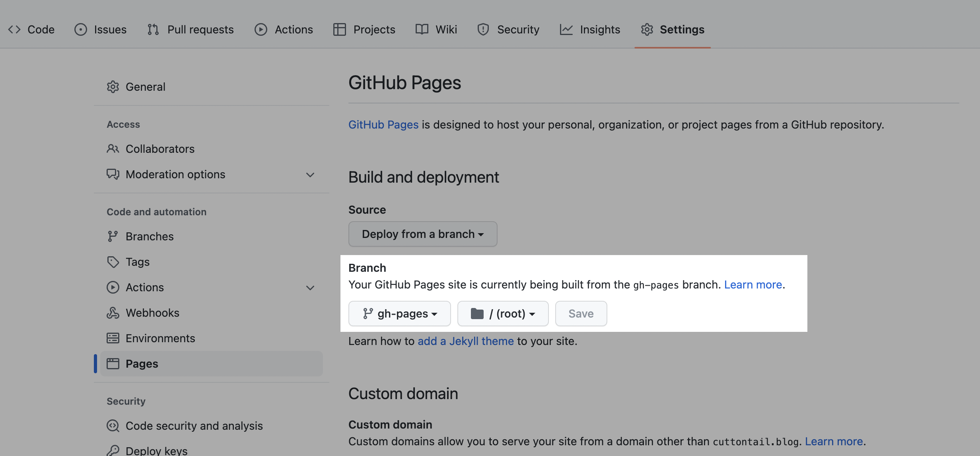Click the Environments server icon

(x=113, y=339)
